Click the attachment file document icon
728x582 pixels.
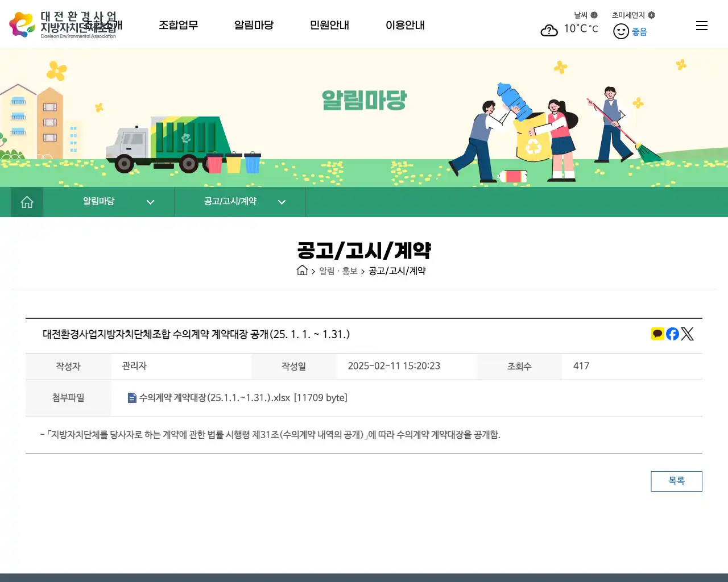point(131,398)
